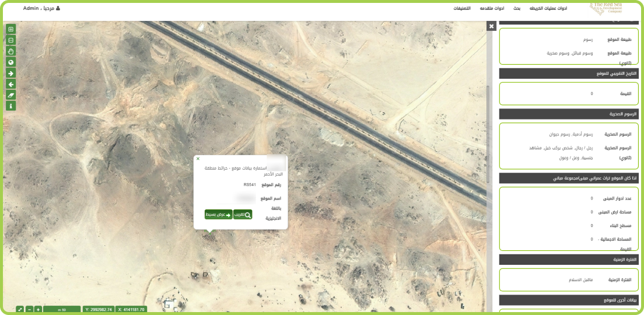This screenshot has height=315, width=644.
Task: Open the ادوات عمليات الخريطه menu
Action: (548, 9)
